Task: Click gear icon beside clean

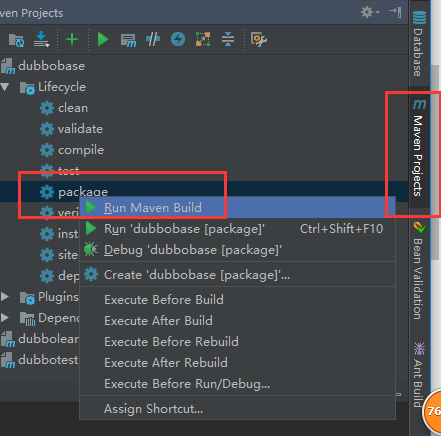Action: pyautogui.click(x=47, y=108)
